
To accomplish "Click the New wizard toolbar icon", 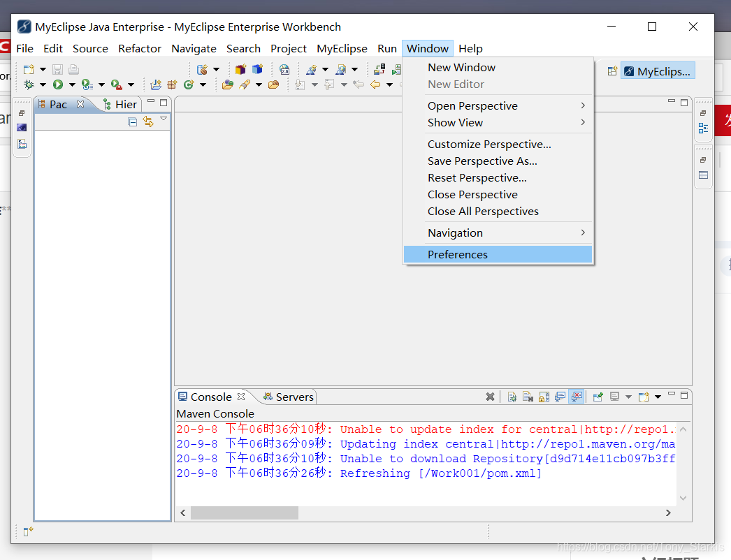I will pos(29,69).
